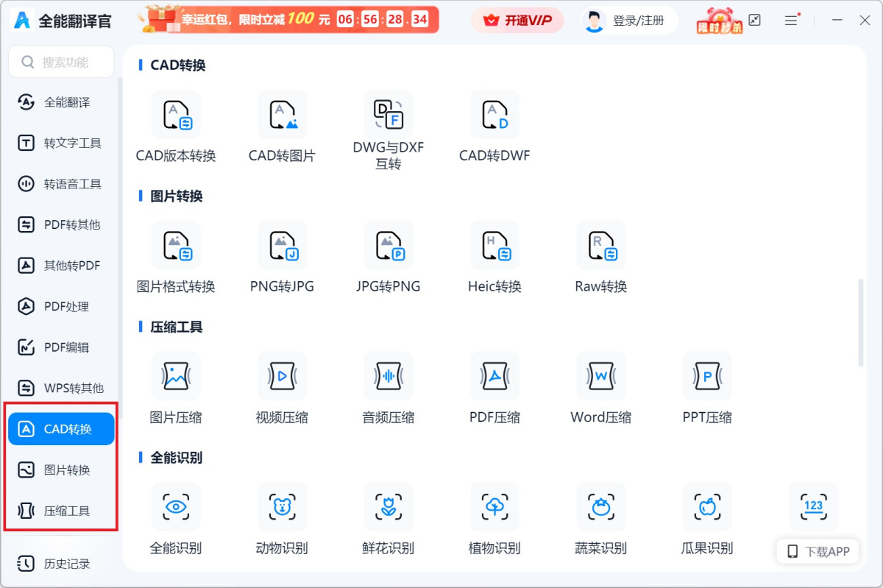The image size is (883, 588).
Task: Open 历史记录 in the sidebar
Action: [x=61, y=564]
